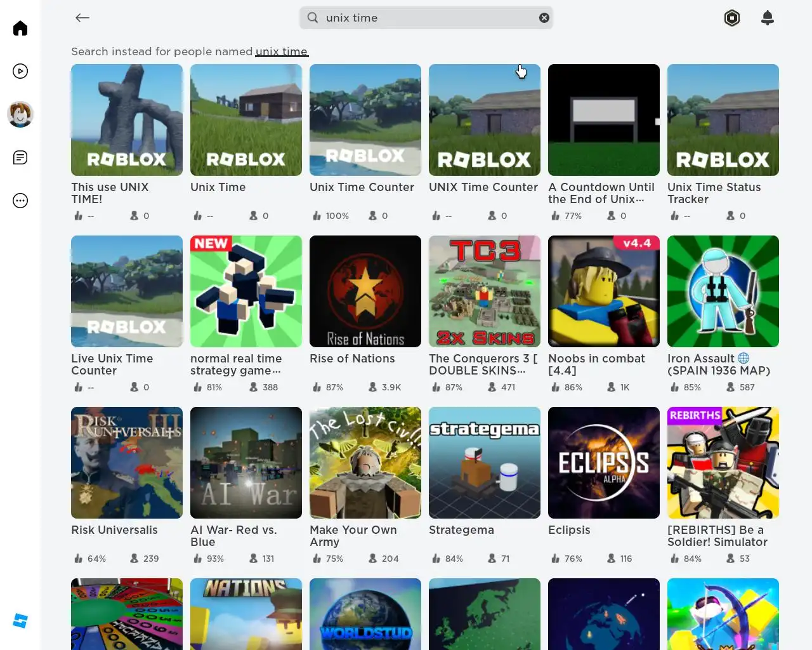Open 'This use UNIX TIME!' game thumbnail

point(127,120)
